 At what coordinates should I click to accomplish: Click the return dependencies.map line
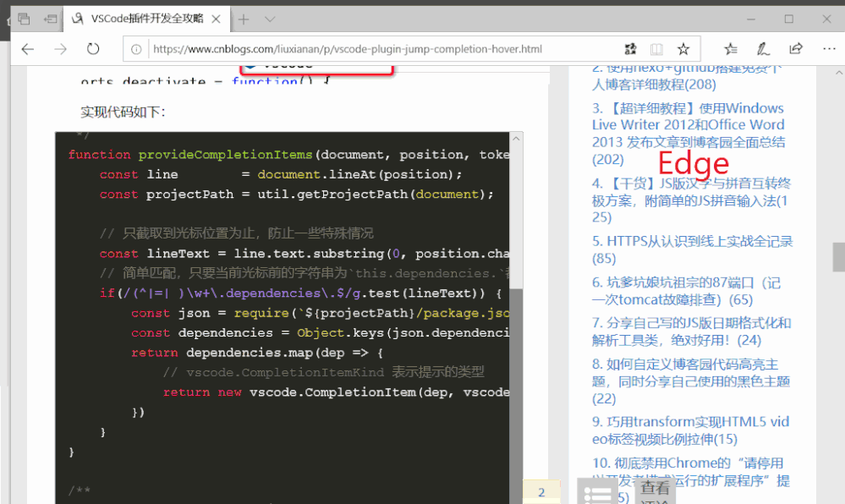point(257,353)
